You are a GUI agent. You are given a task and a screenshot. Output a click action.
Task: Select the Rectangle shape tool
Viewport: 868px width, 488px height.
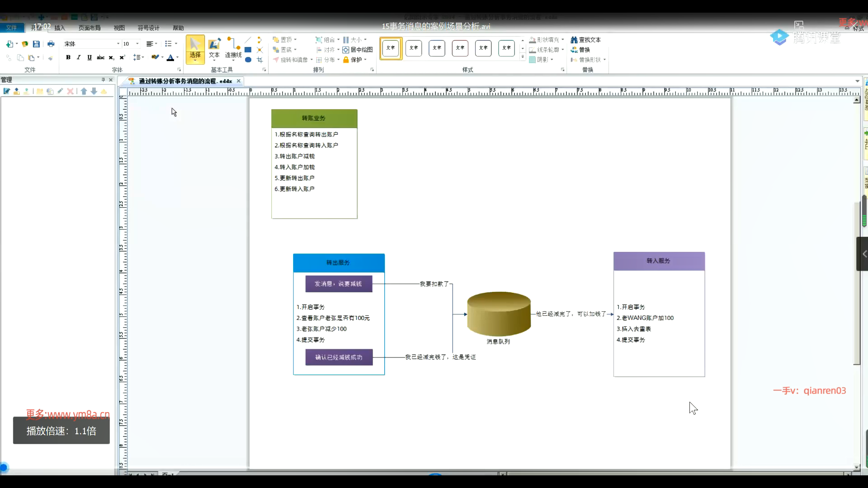248,50
